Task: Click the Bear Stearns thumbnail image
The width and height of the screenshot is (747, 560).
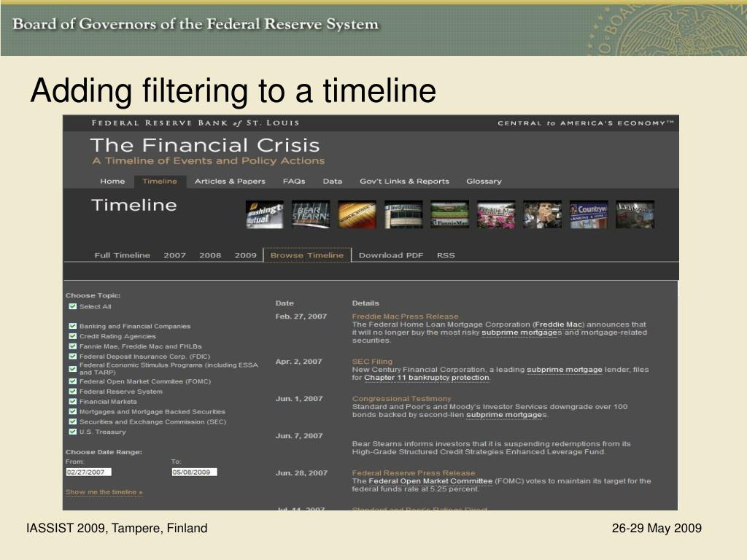Action: [310, 214]
